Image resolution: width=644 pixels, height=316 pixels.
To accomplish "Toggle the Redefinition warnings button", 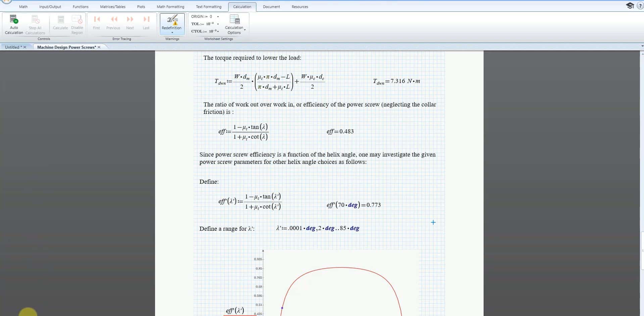I will tap(172, 24).
